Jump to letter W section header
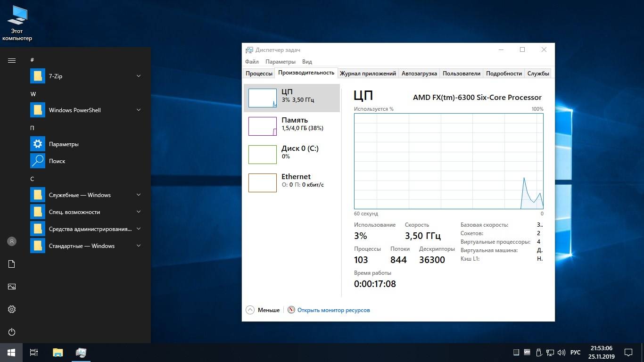Image resolution: width=644 pixels, height=362 pixels. [x=33, y=94]
